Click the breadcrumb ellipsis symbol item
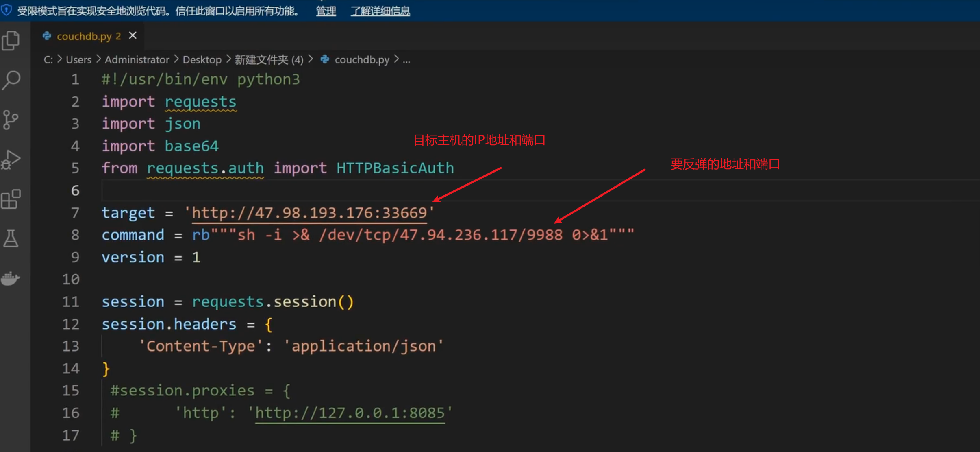 [x=406, y=60]
